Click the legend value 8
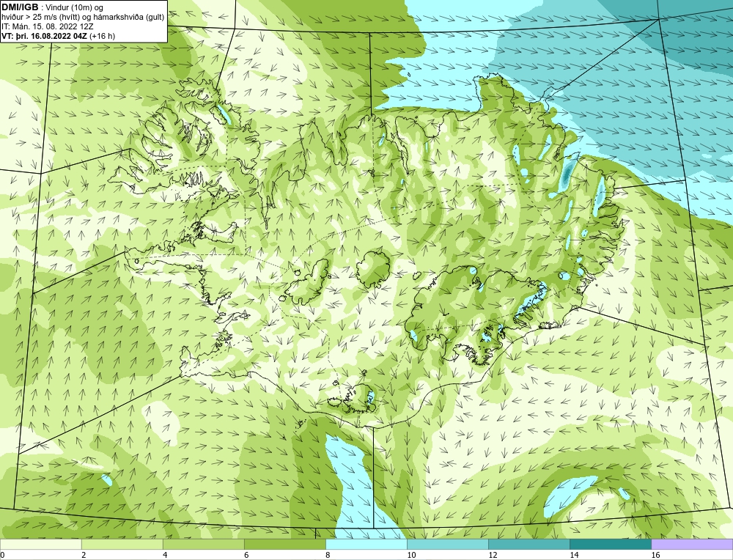733x560 pixels. (328, 555)
